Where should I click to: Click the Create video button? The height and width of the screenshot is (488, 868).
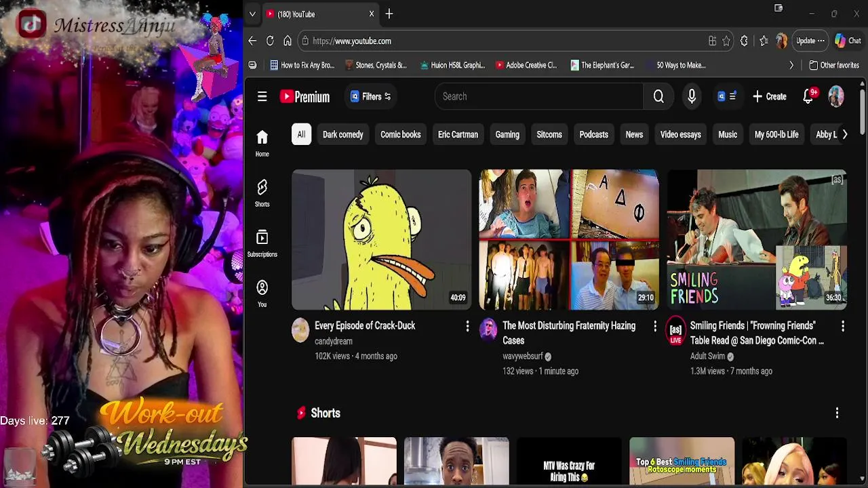point(770,96)
